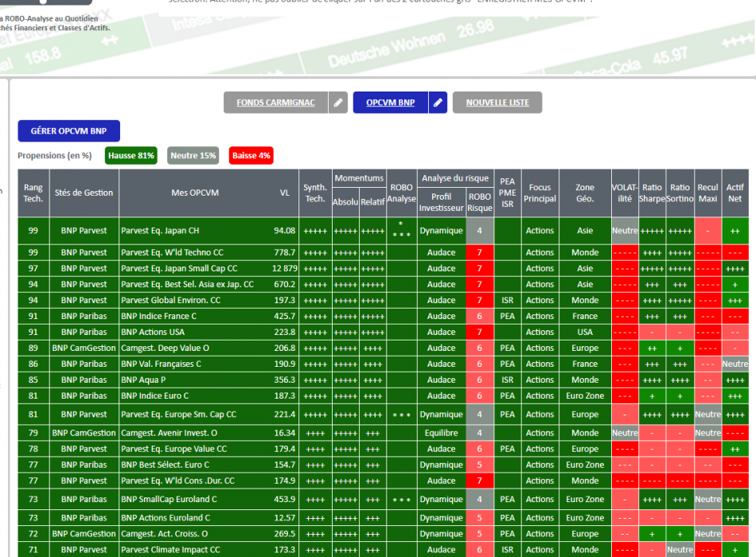
Task: Click the Zone Géo. header
Action: click(x=585, y=193)
